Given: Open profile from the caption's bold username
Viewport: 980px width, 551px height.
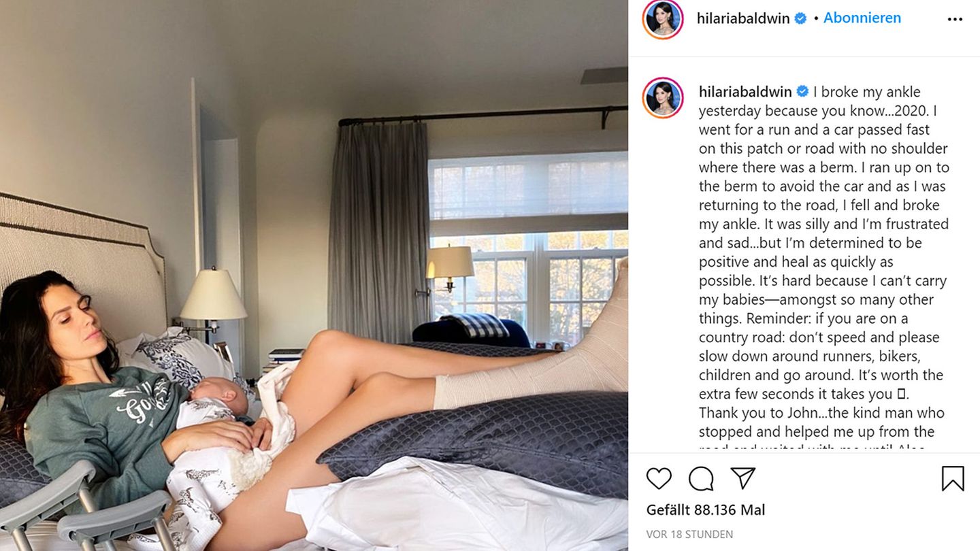Looking at the screenshot, I should pyautogui.click(x=745, y=92).
